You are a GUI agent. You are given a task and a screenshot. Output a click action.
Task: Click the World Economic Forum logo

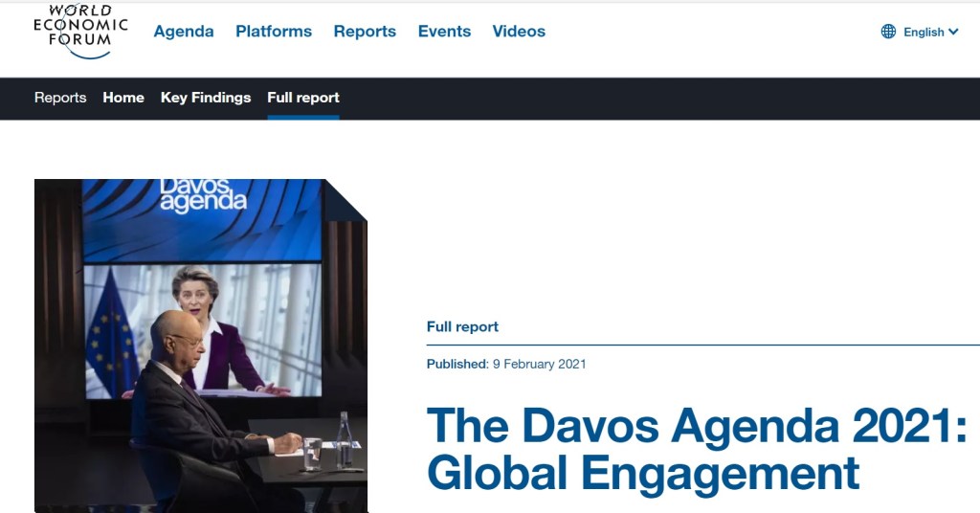(80, 31)
